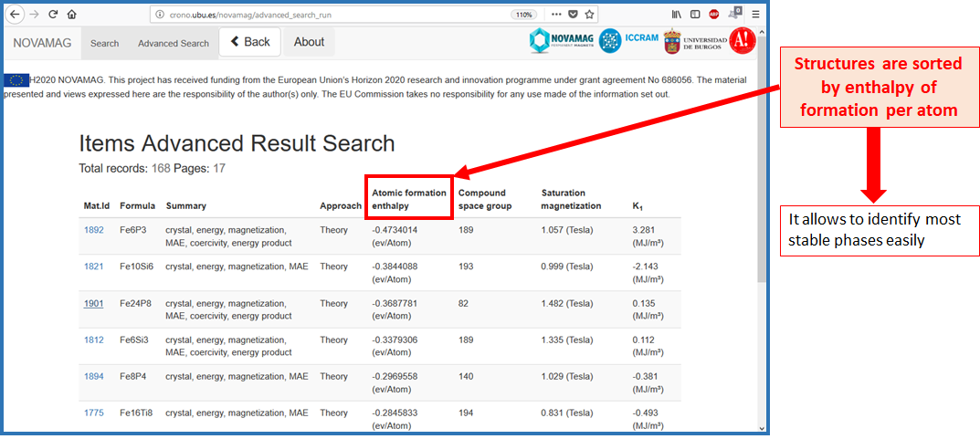This screenshot has height=439, width=980.
Task: Select enthalpy value -0.4734014
Action: tap(395, 230)
